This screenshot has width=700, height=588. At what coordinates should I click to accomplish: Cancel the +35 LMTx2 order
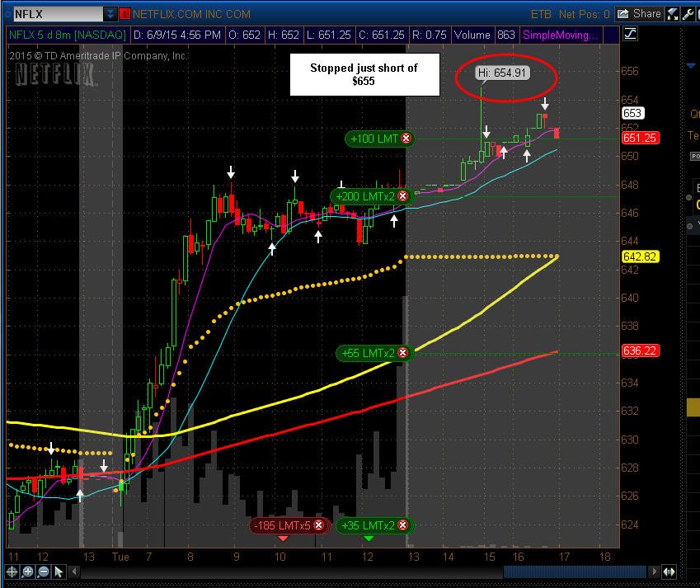tap(402, 525)
